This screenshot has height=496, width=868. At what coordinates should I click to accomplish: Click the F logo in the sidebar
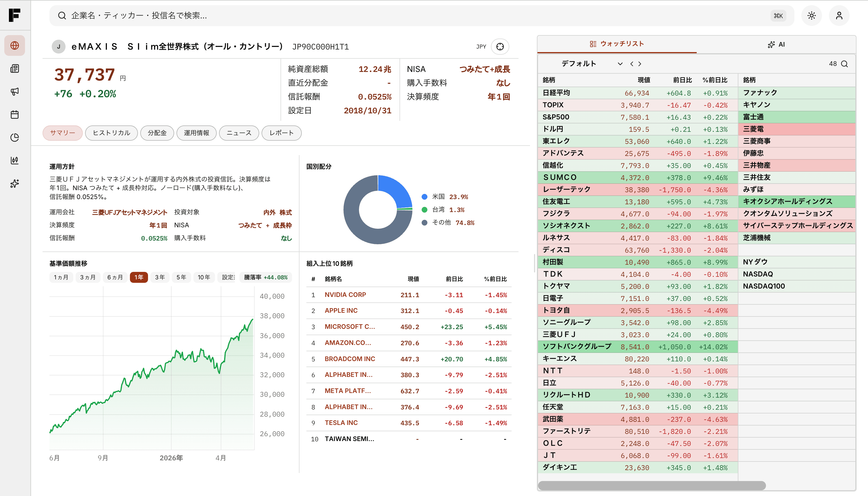[x=15, y=15]
